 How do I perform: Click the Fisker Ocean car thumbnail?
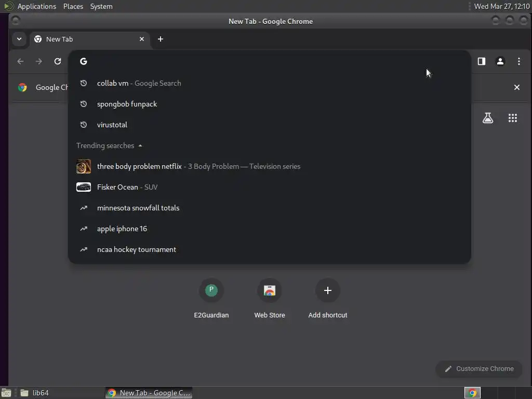(84, 187)
